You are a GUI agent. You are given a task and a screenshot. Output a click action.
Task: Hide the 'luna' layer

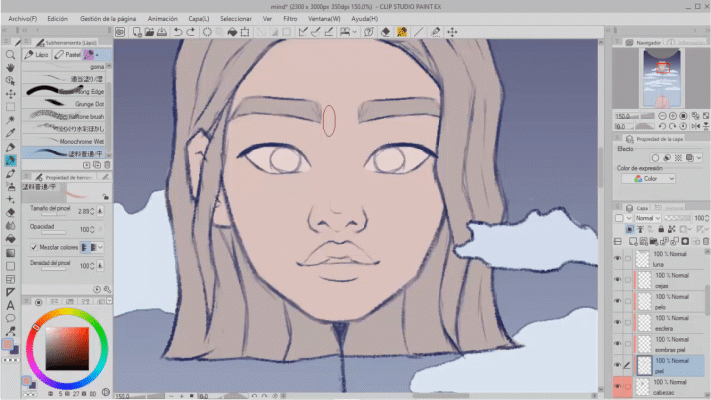pyautogui.click(x=616, y=258)
